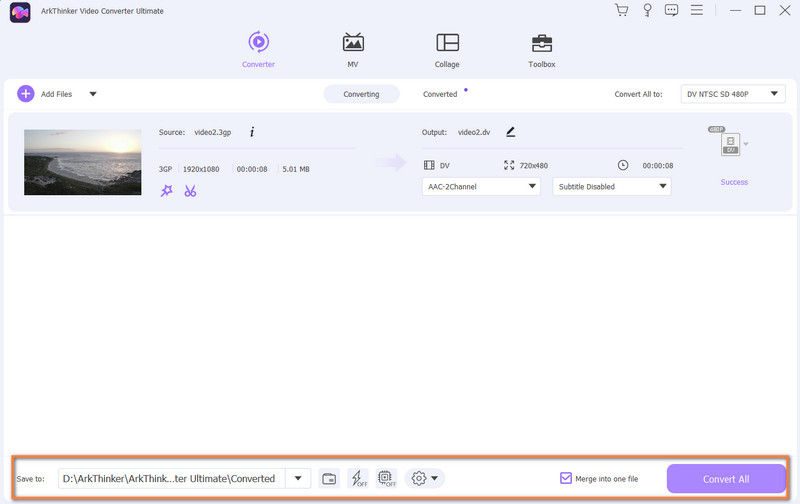The height and width of the screenshot is (504, 800).
Task: Open the cut scissors tool
Action: point(190,191)
